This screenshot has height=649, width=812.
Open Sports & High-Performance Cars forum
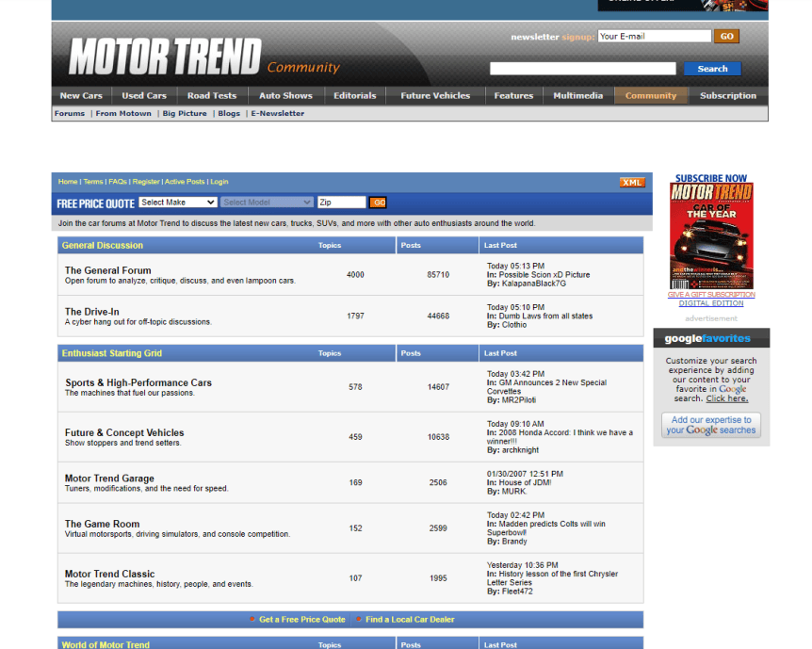(138, 382)
